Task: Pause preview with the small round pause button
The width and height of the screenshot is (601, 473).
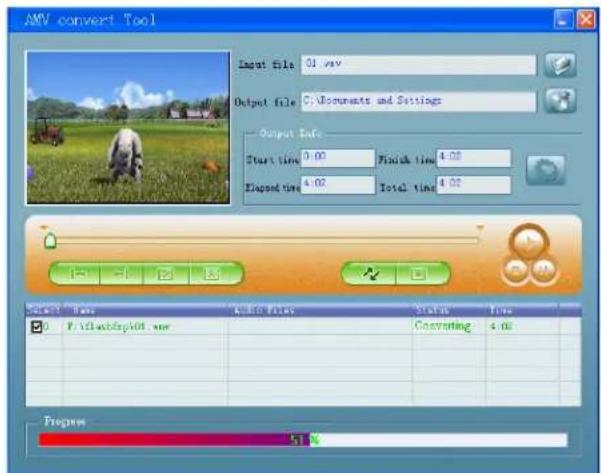Action: [x=544, y=271]
